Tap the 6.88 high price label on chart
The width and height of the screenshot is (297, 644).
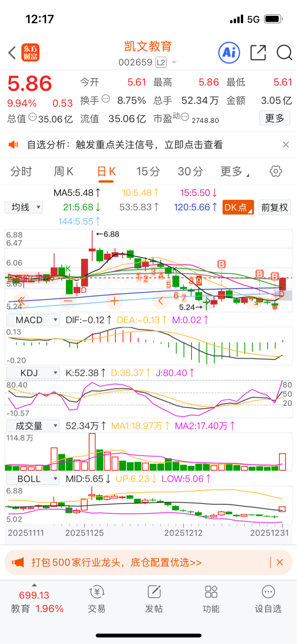coord(108,234)
